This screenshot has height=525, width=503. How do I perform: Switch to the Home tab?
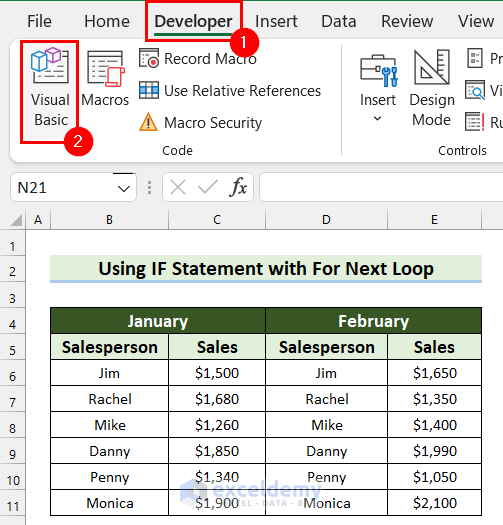(107, 21)
